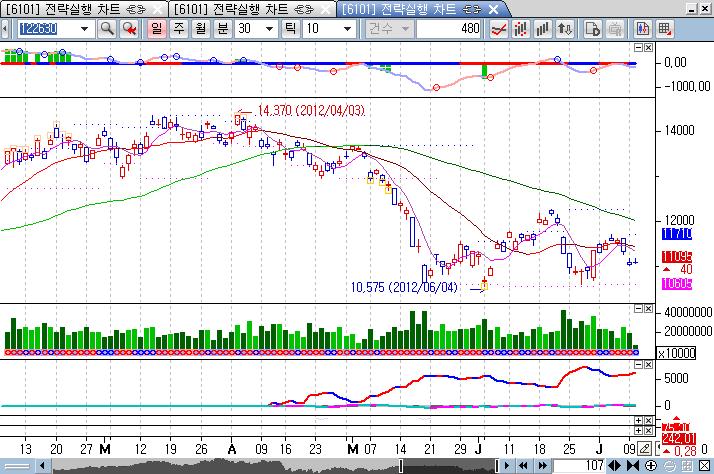The height and width of the screenshot is (474, 714).
Task: Select the bar chart type icon
Action: (542, 29)
